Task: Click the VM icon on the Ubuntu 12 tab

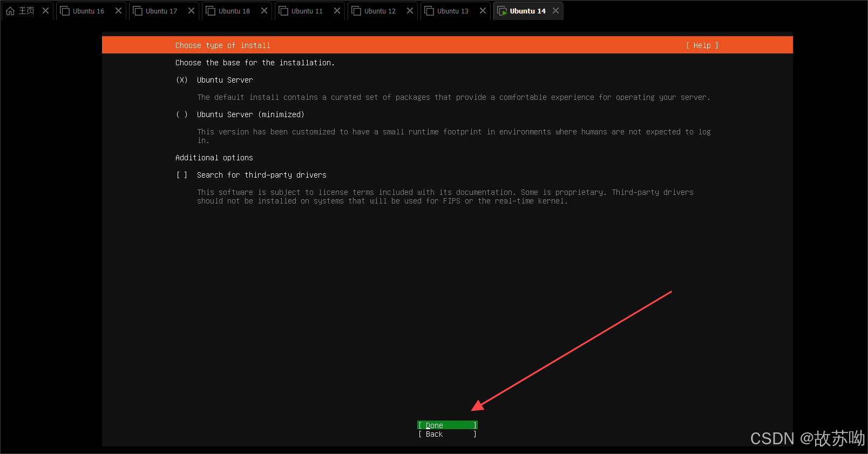Action: point(356,11)
